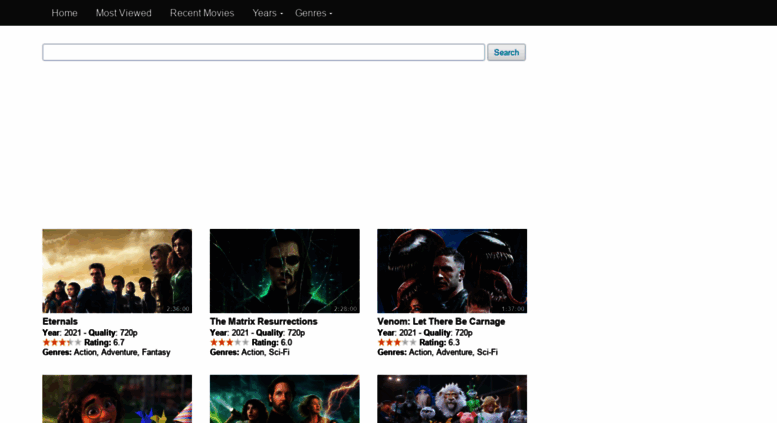777x423 pixels.
Task: Click the green lightning movie thumbnail
Action: tap(284, 399)
